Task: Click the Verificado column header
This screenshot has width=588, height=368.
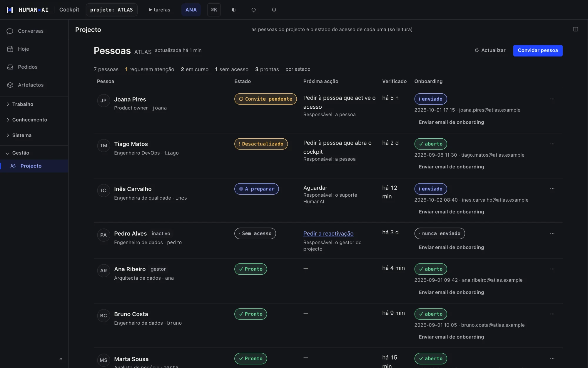Action: 394,81
